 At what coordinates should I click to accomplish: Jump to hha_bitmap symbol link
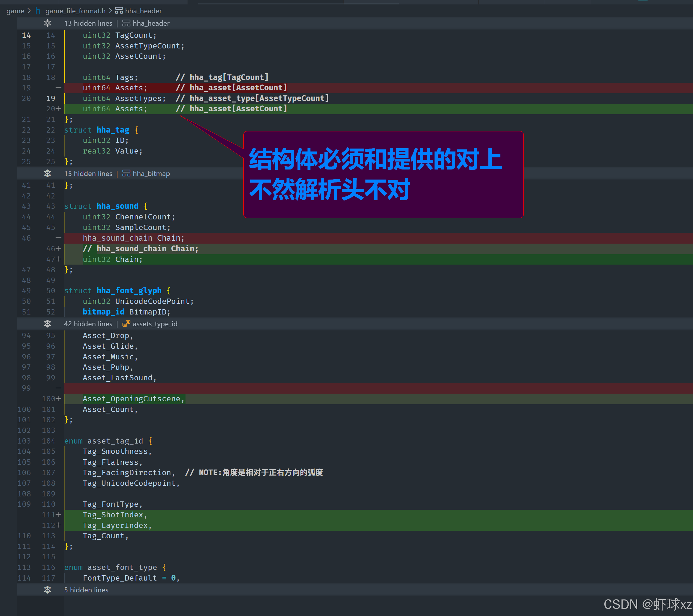[x=151, y=173]
